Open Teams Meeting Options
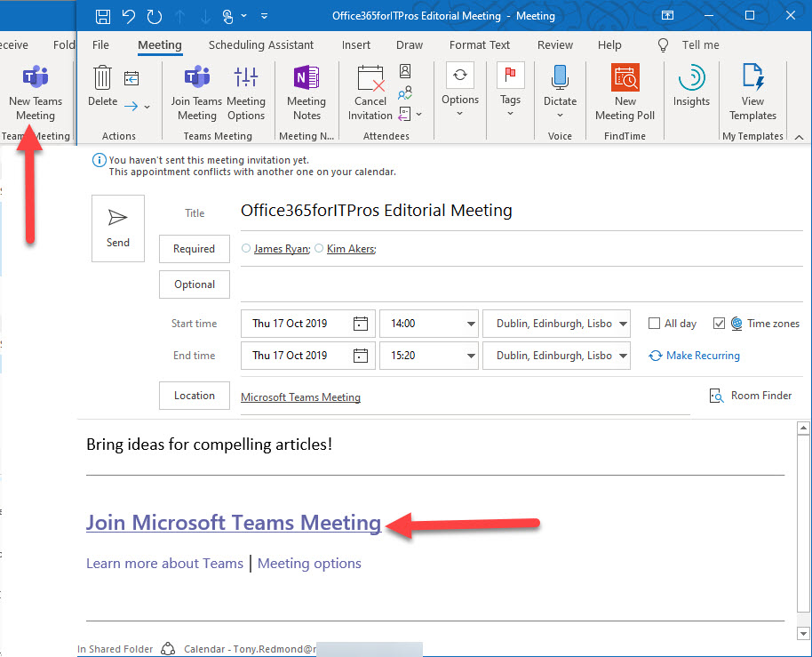812x657 pixels. 246,93
